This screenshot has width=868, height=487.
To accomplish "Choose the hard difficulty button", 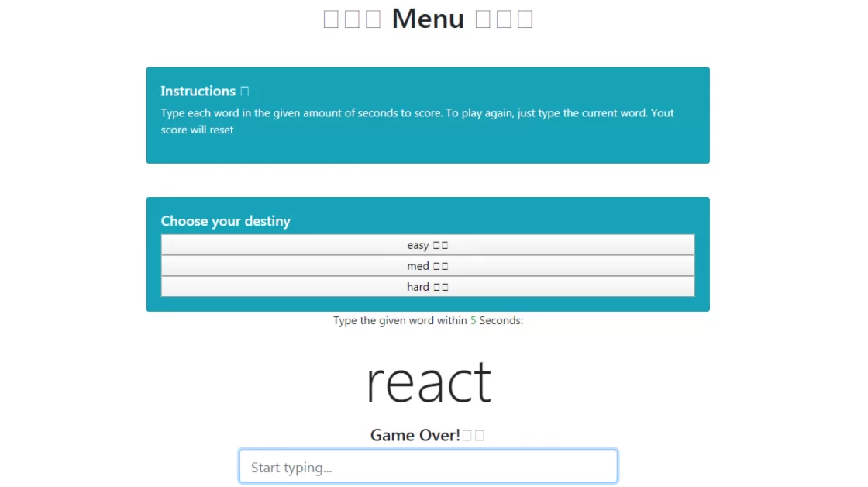I will pos(428,287).
